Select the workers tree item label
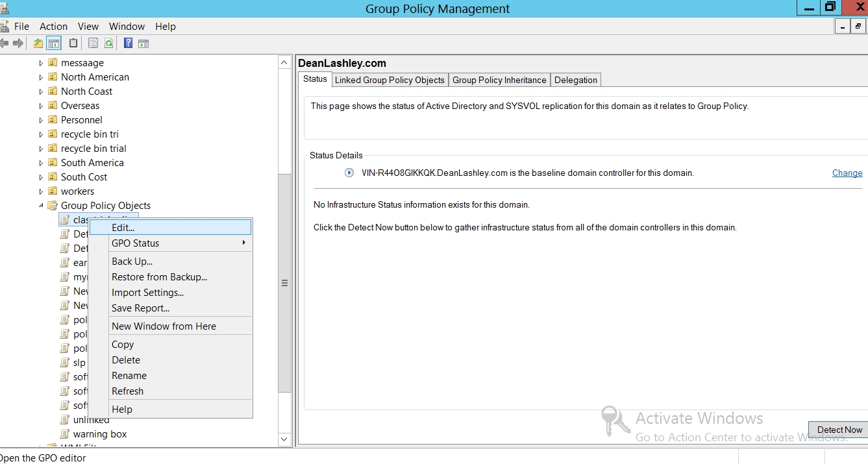 pyautogui.click(x=77, y=191)
